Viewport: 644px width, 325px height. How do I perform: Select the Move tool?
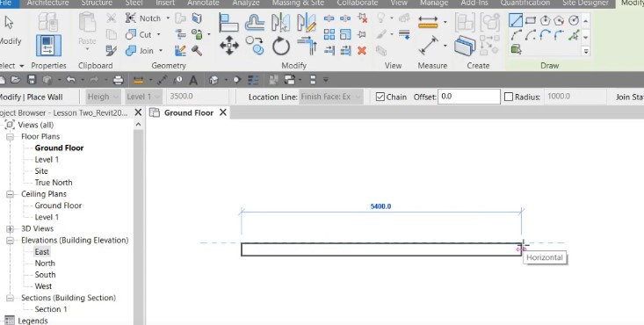[229, 45]
